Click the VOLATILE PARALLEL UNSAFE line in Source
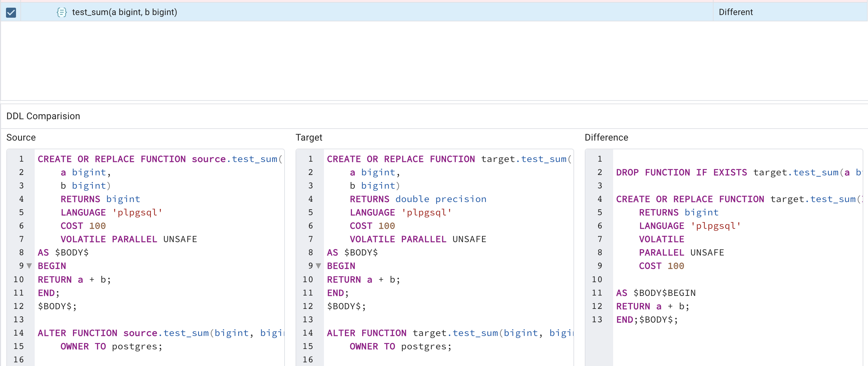 (128, 239)
